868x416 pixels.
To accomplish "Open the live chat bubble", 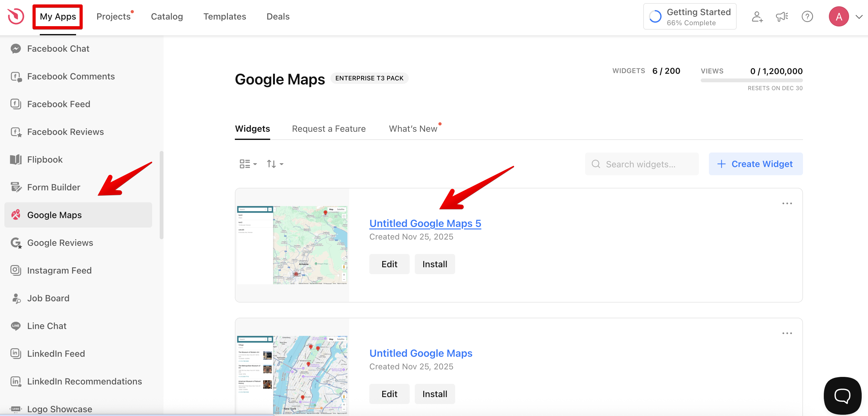I will click(x=842, y=396).
